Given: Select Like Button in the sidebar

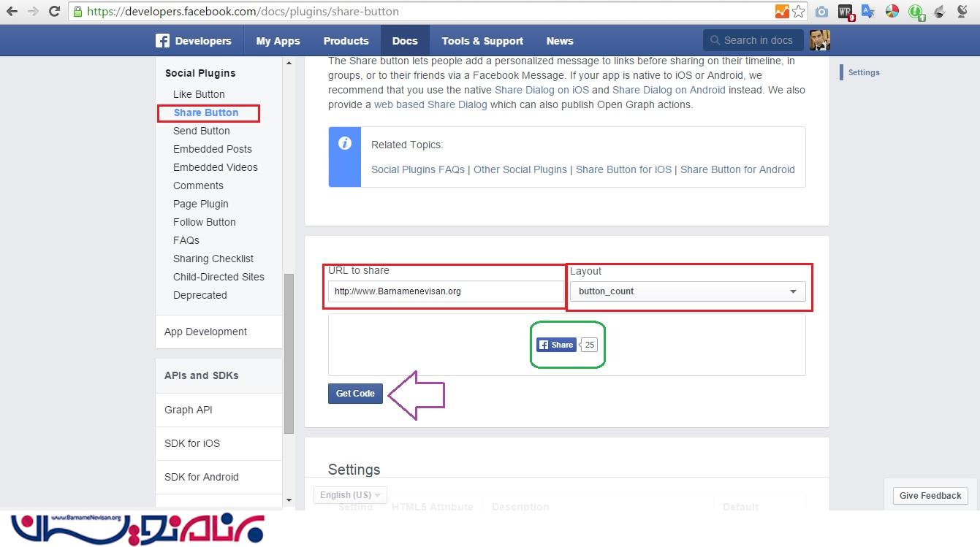Looking at the screenshot, I should click(x=199, y=94).
